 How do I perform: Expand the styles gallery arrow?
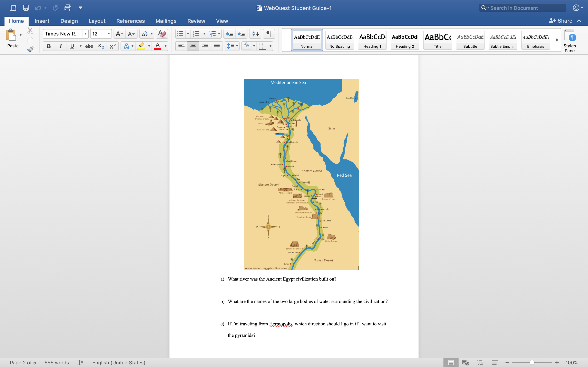(557, 40)
